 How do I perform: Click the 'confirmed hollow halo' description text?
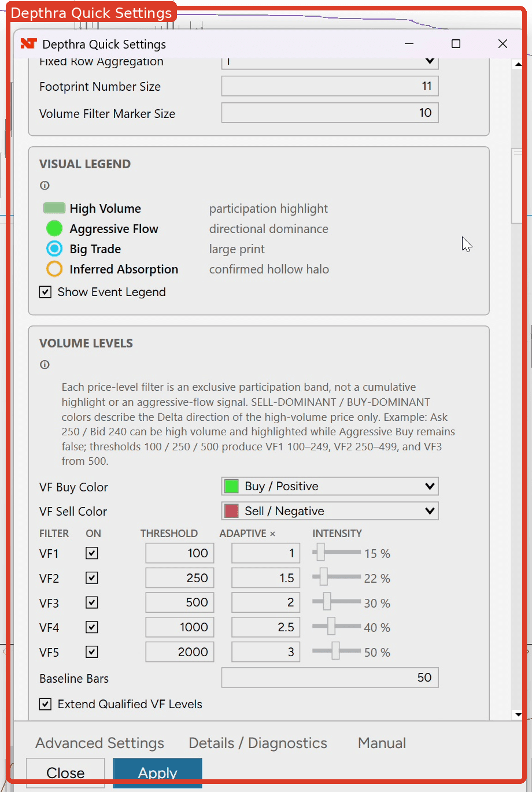pos(269,269)
